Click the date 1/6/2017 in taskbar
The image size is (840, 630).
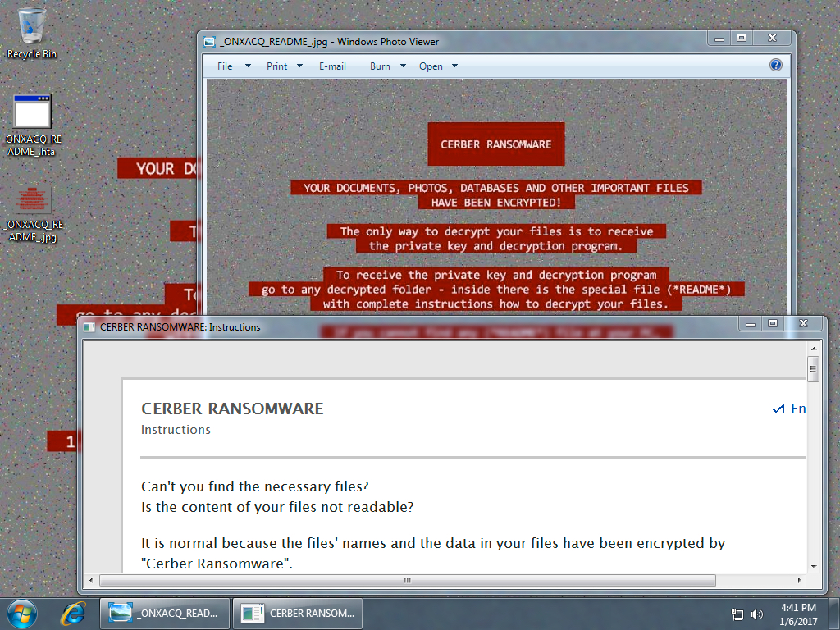(x=798, y=622)
